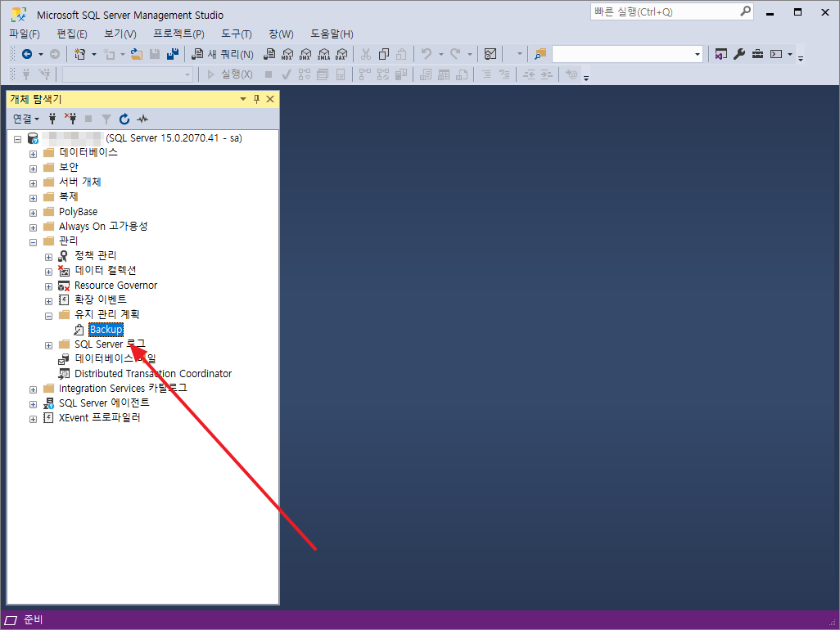Select the SQL Server 에이전트 node
Screen dimensions: 840x630
click(x=104, y=403)
